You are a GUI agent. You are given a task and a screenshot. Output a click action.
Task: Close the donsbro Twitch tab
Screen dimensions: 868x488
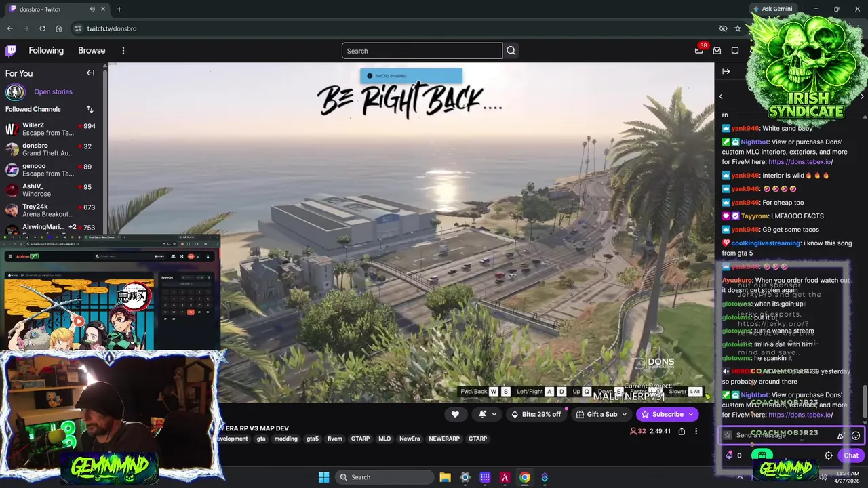104,9
